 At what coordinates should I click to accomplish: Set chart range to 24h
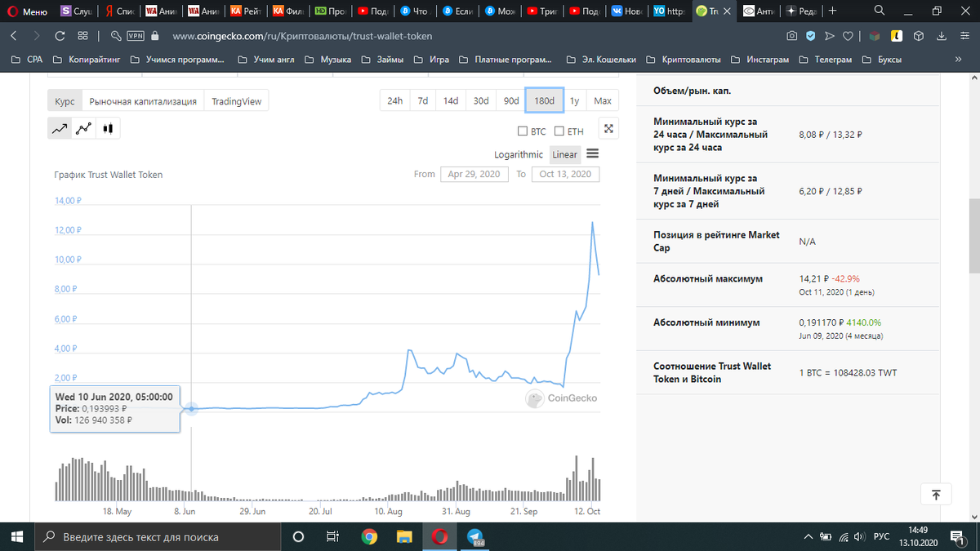[x=394, y=100]
